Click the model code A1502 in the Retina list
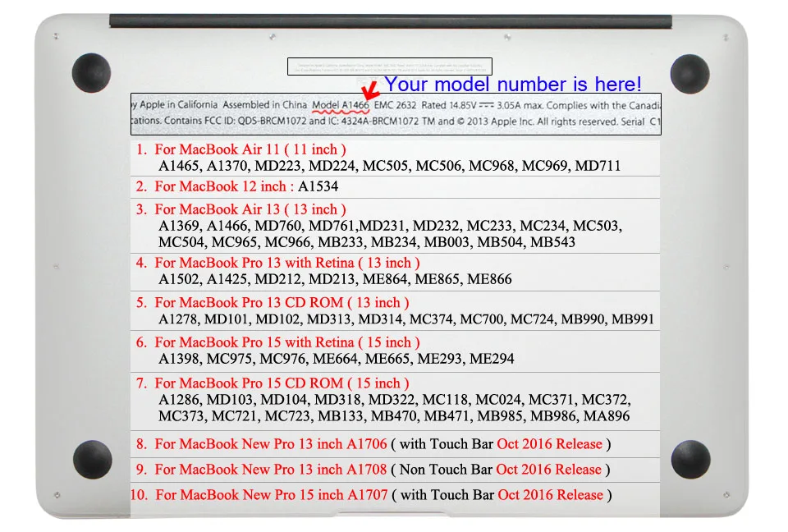This screenshot has height=532, width=788. [x=179, y=279]
